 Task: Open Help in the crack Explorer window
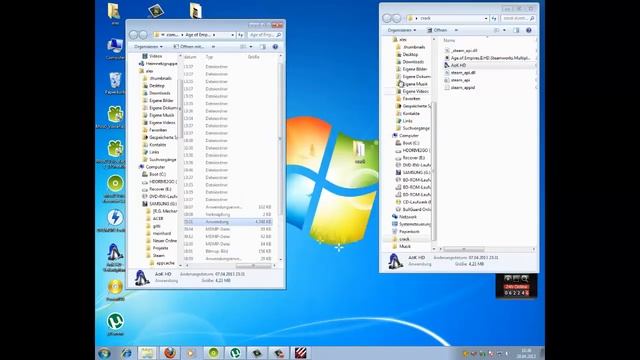pos(529,30)
